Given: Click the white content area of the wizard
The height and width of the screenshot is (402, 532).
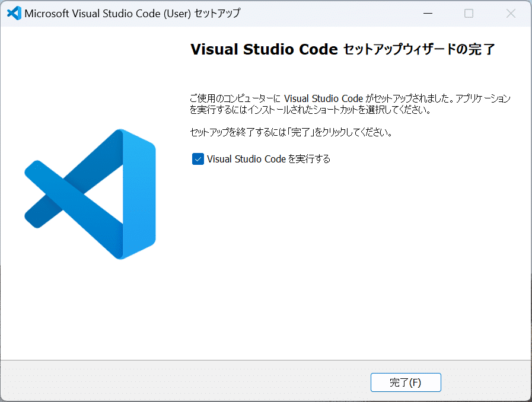Looking at the screenshot, I should 356,267.
